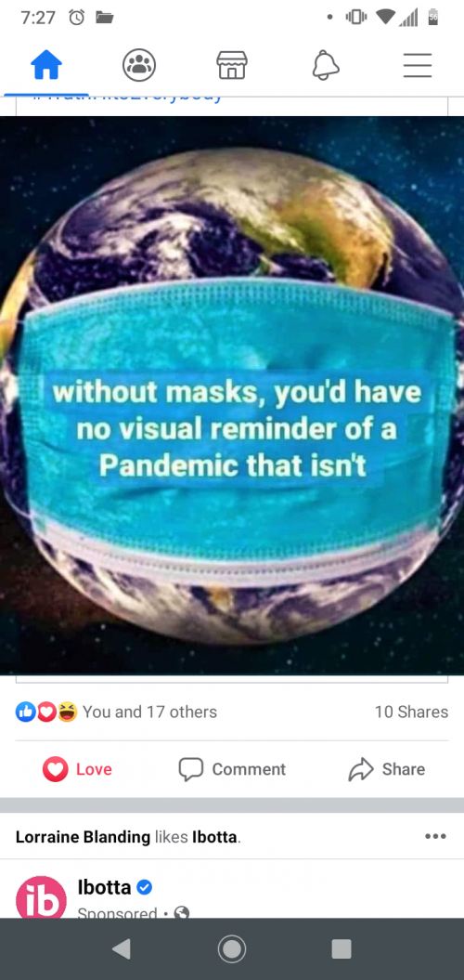Open Lorraine Blanding's profile
Viewport: 464px width, 980px height.
pos(83,837)
